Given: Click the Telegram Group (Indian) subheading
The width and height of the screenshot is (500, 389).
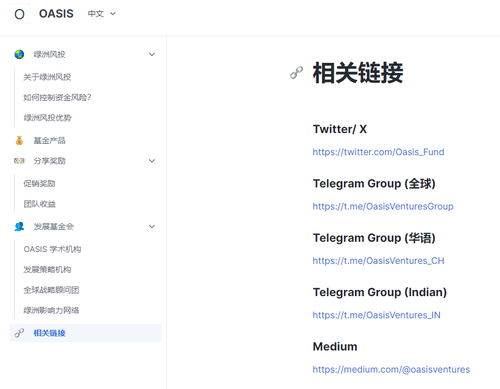Looking at the screenshot, I should [380, 292].
